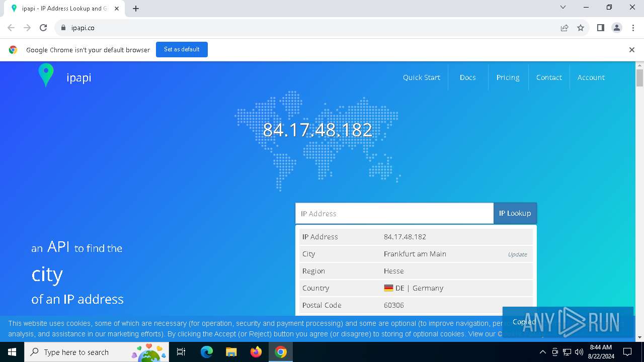Click the scrollbar down arrow
The height and width of the screenshot is (362, 644).
(x=639, y=337)
